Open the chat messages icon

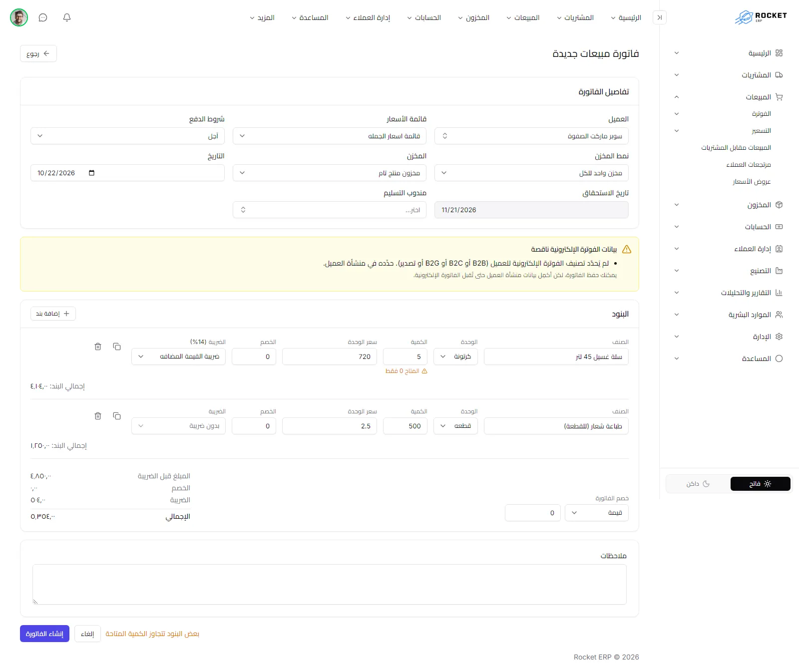click(43, 17)
